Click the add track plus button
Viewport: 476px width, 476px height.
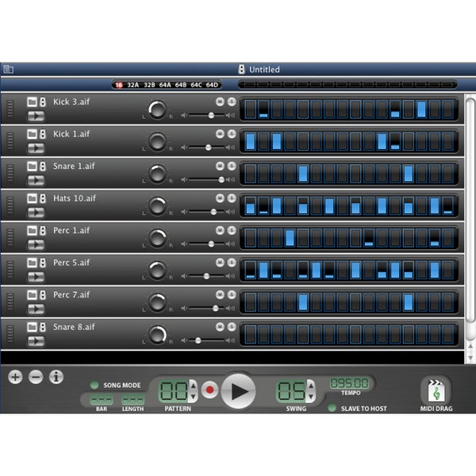(x=15, y=377)
